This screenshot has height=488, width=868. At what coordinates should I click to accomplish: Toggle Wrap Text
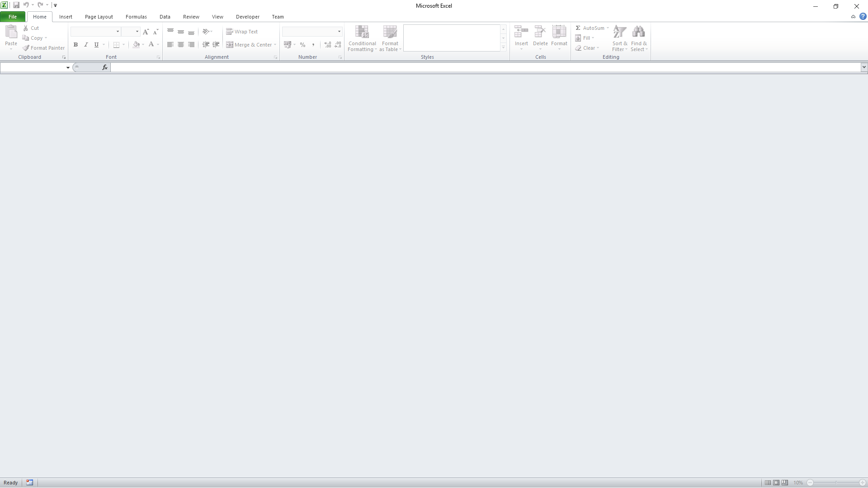(x=242, y=32)
